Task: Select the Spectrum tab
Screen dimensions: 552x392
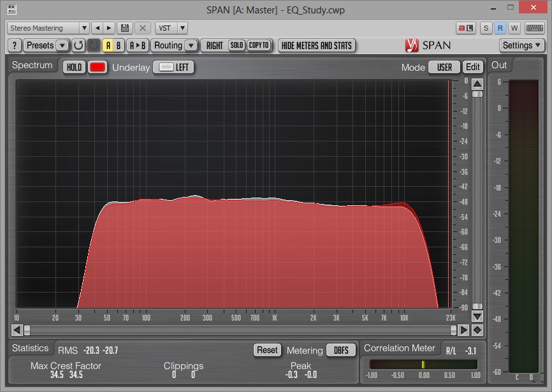Action: click(32, 66)
